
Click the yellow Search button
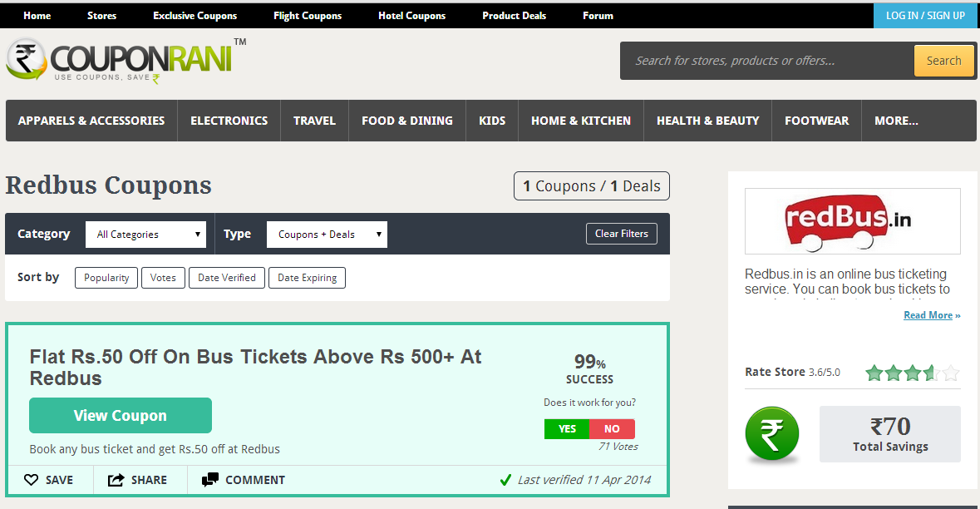943,61
